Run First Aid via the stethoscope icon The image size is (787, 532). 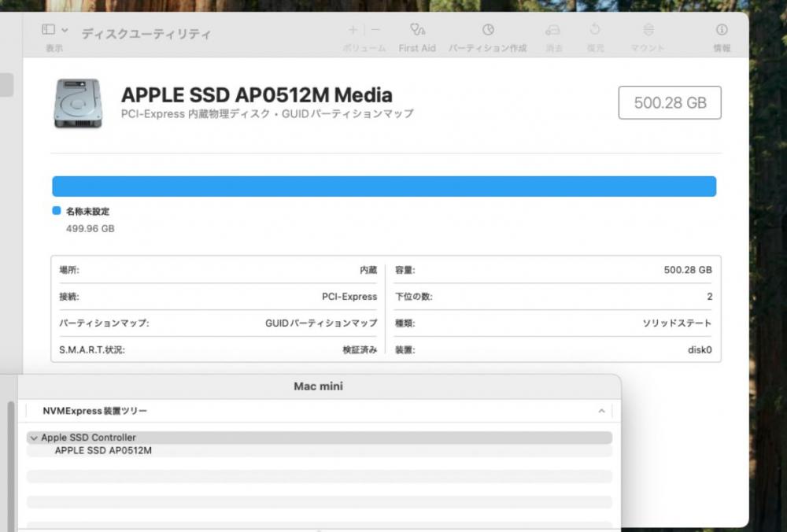[417, 30]
